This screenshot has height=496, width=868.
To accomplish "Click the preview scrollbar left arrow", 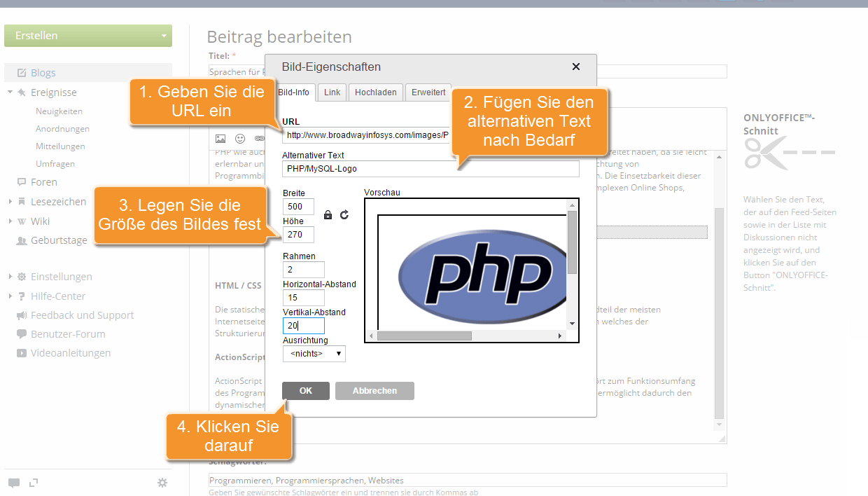I will (371, 336).
